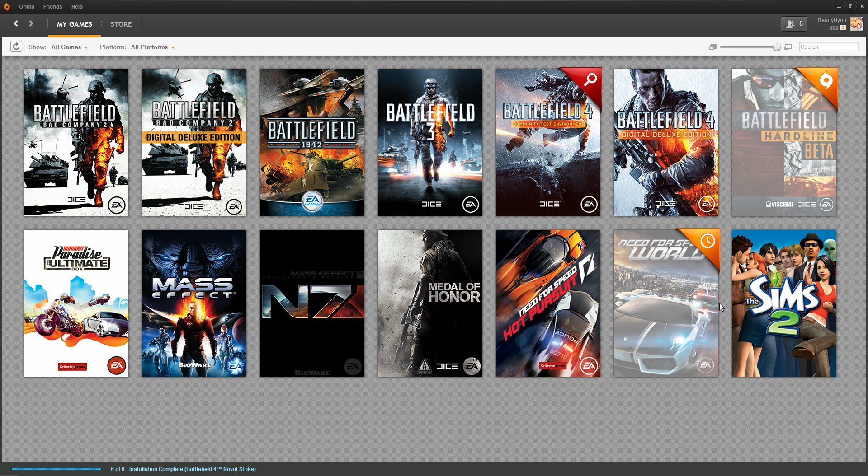Select the Mass Effect tile

194,303
